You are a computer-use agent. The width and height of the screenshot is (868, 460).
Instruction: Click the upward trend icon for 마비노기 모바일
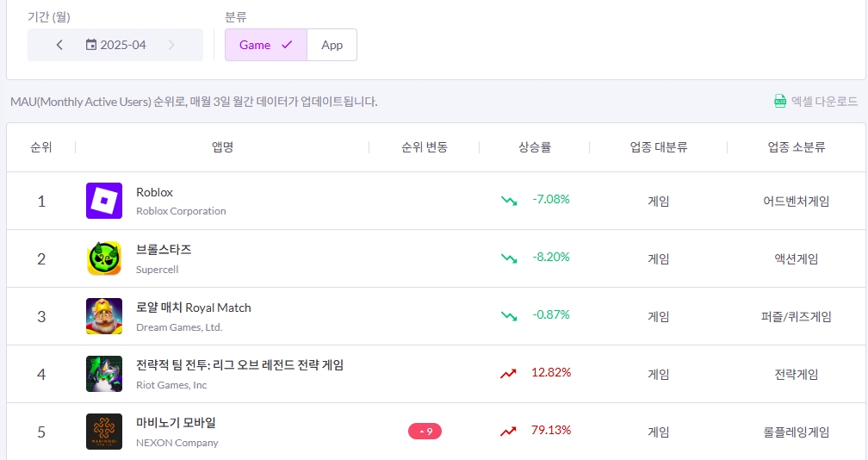(509, 431)
